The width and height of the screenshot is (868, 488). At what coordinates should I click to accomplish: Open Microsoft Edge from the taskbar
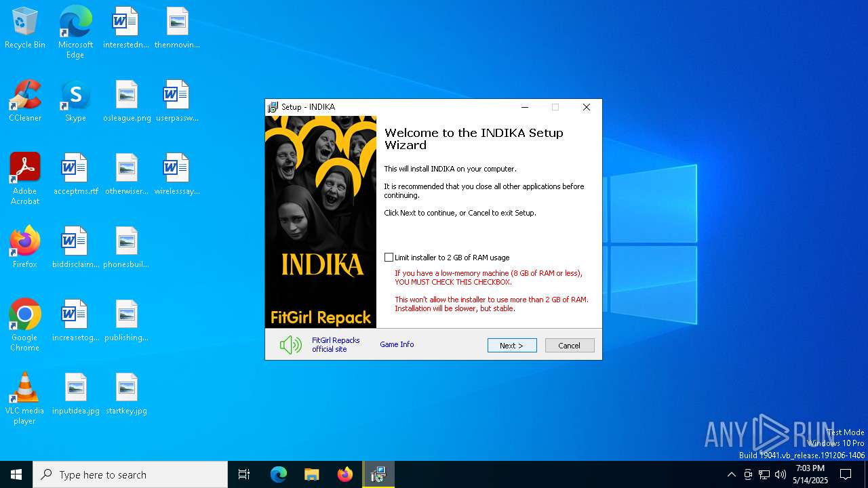tap(279, 474)
